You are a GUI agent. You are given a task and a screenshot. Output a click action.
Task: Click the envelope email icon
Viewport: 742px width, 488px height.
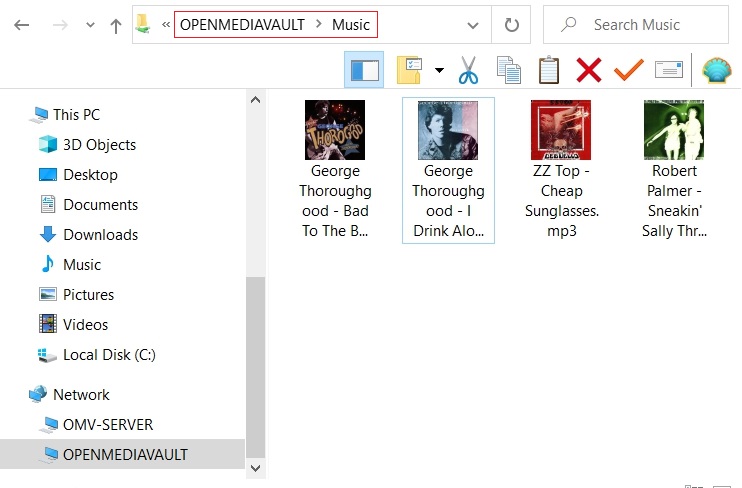tap(668, 70)
